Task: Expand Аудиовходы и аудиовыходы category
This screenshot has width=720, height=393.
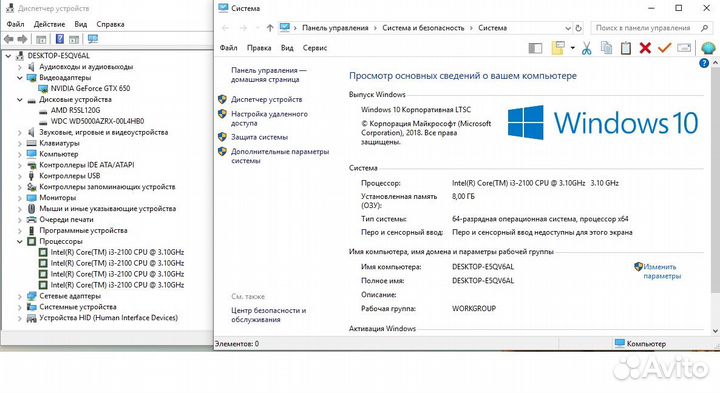Action: (x=20, y=67)
